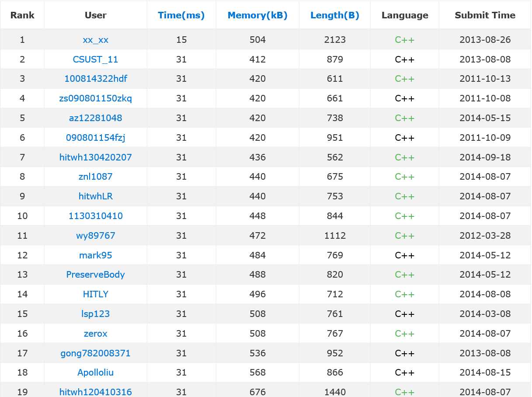Open user wy89767 profile
This screenshot has width=532, height=397.
coord(96,236)
